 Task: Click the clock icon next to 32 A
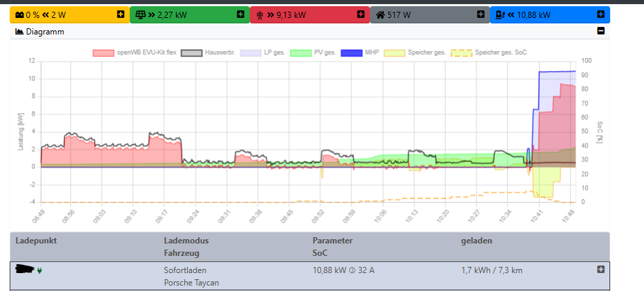351,270
